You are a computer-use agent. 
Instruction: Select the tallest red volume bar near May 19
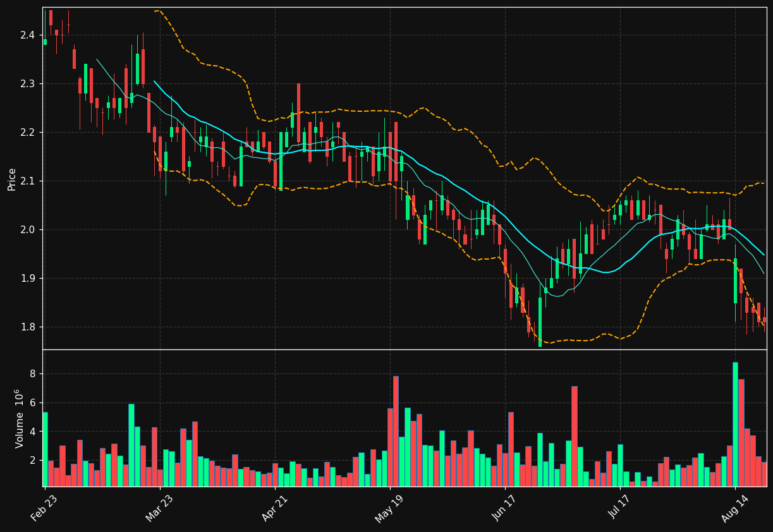point(396,431)
